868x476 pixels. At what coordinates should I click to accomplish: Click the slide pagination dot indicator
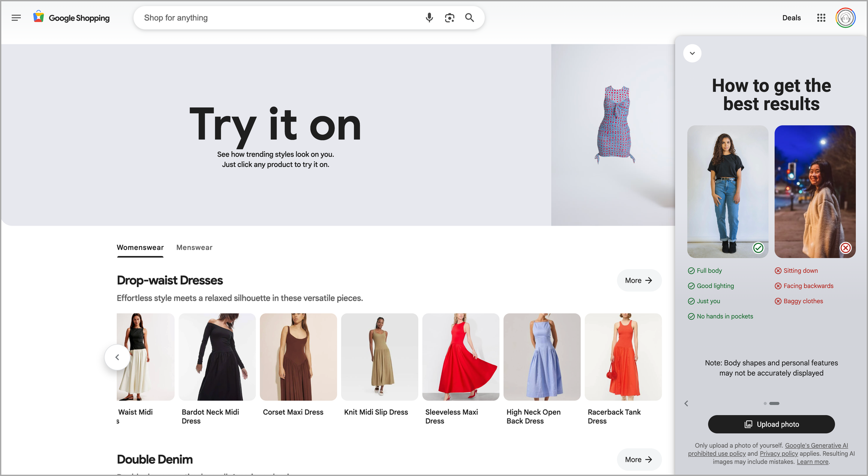[765, 404]
